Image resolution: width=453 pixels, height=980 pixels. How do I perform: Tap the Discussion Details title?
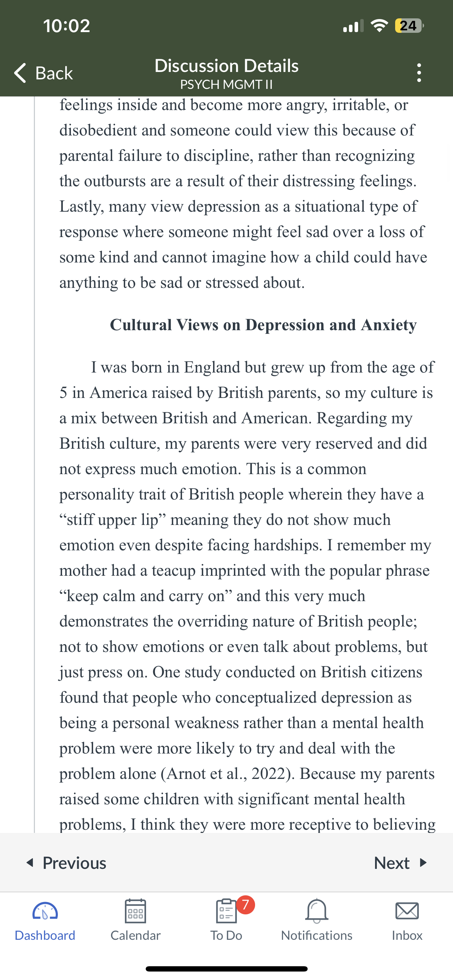tap(226, 65)
